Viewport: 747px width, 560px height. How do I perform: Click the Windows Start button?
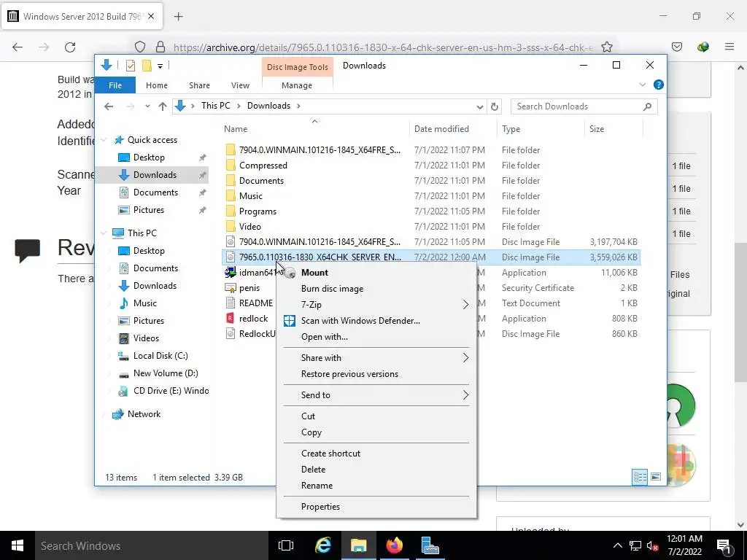18,545
